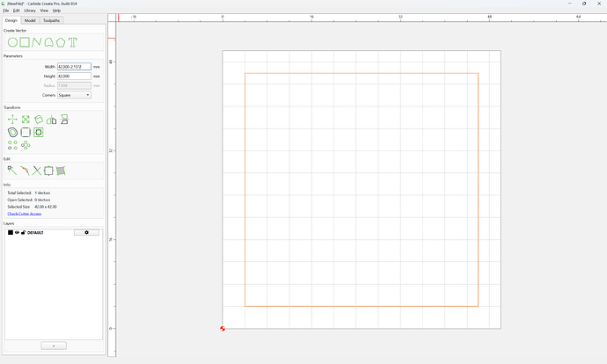
Task: Click the 'Selected Size' info text
Action: pyautogui.click(x=33, y=207)
